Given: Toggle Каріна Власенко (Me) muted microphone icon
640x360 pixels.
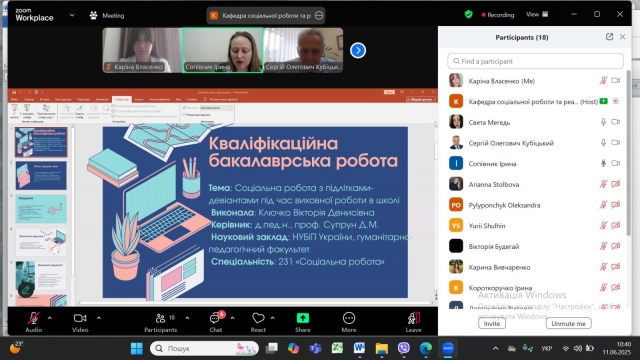Looking at the screenshot, I should point(603,81).
